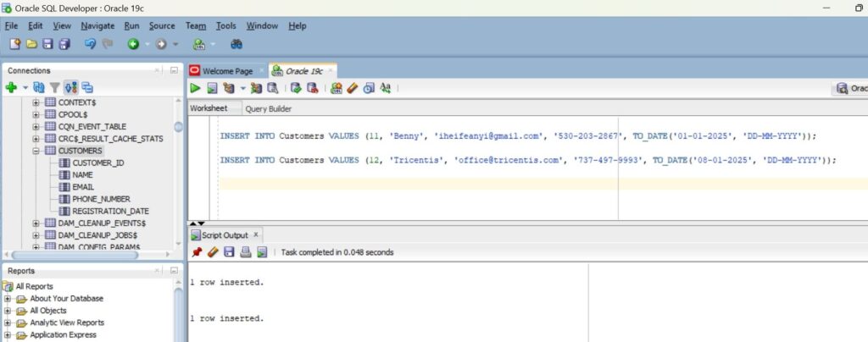The image size is (868, 342).
Task: Pin the Script Output panel
Action: click(x=197, y=251)
